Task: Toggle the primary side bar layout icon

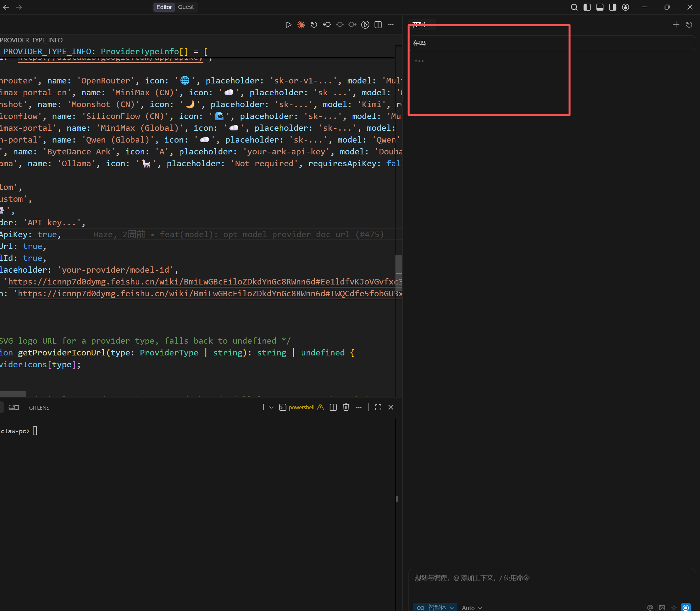Action: pyautogui.click(x=587, y=7)
